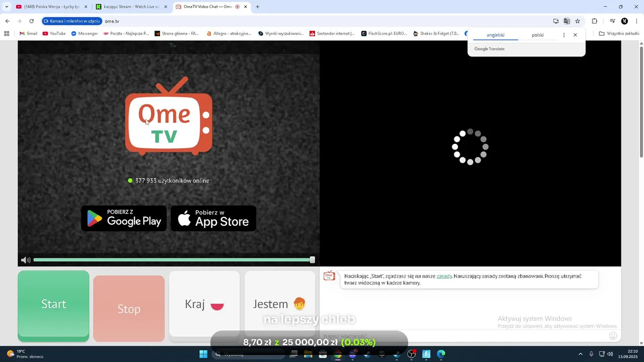Click the camera and microphone in use chip
This screenshot has height=362, width=644.
72,21
